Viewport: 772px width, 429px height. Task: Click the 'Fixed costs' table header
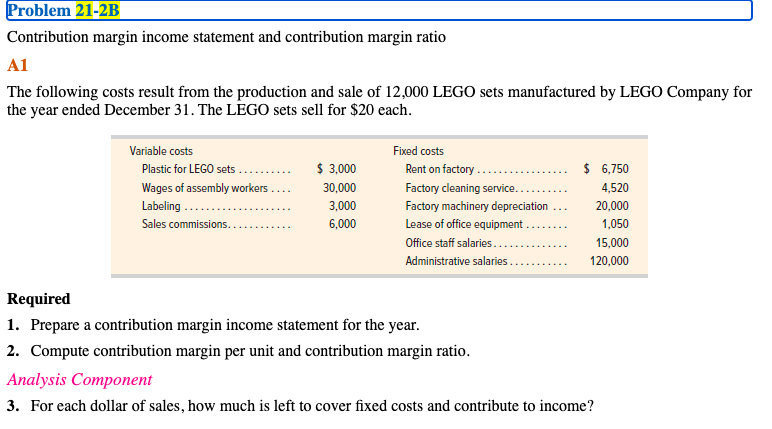point(418,151)
